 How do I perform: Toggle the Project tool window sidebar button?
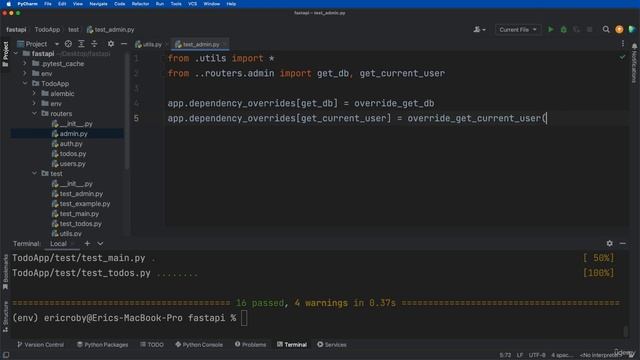[5, 53]
